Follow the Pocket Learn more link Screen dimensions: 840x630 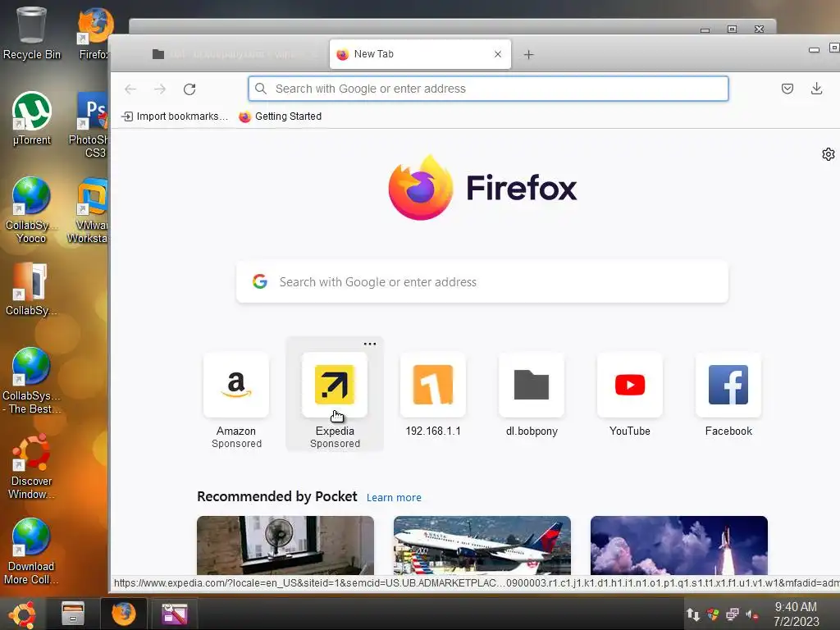point(394,498)
